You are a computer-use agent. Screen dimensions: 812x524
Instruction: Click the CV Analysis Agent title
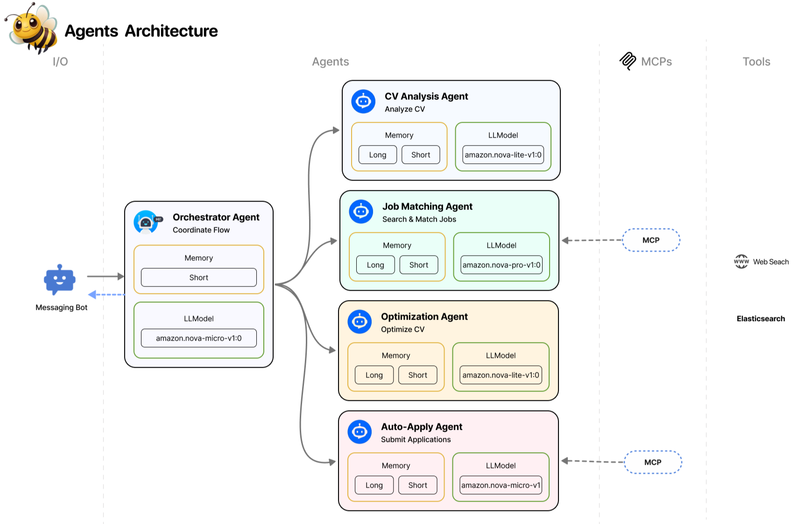coord(426,96)
